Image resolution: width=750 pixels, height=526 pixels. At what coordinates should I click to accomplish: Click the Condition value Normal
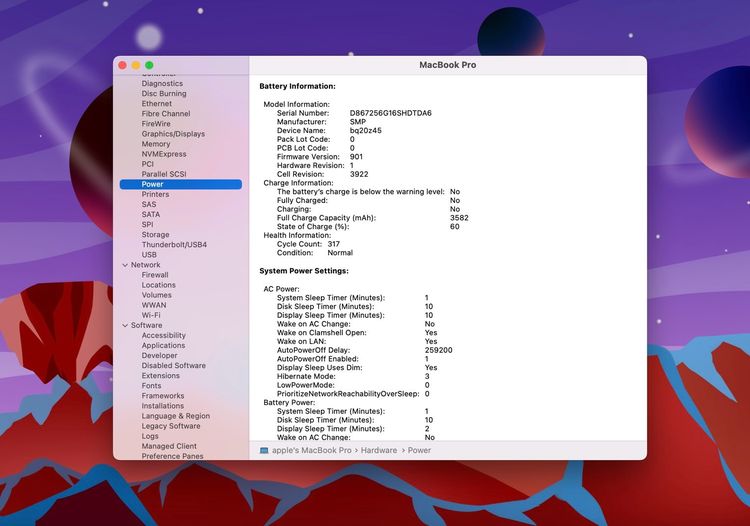click(x=340, y=253)
